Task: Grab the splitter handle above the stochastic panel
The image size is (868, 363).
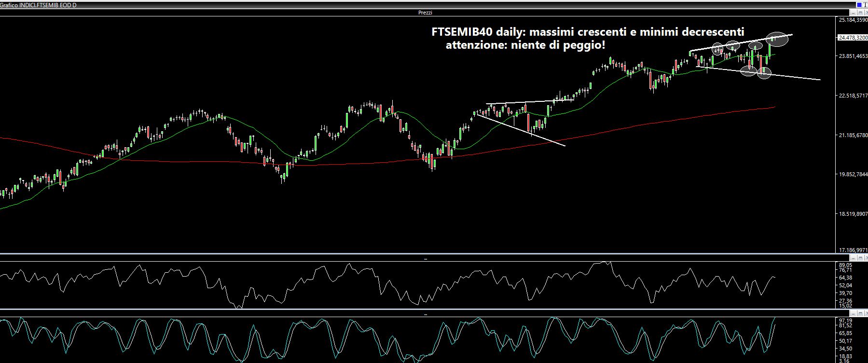Action: click(x=425, y=314)
